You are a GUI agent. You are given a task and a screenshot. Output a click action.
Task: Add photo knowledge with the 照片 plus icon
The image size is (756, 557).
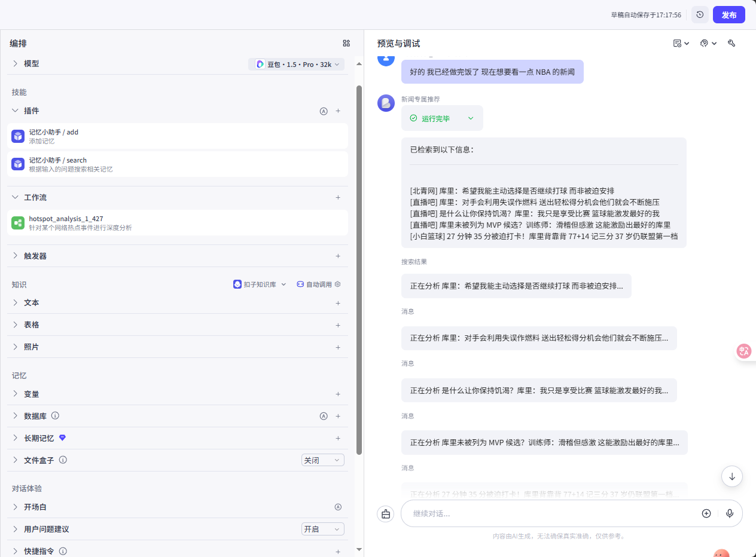coord(338,347)
